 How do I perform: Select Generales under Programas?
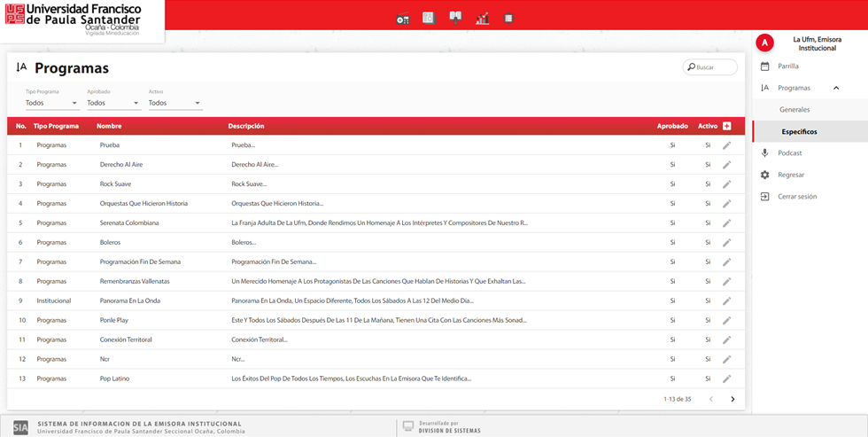(794, 110)
